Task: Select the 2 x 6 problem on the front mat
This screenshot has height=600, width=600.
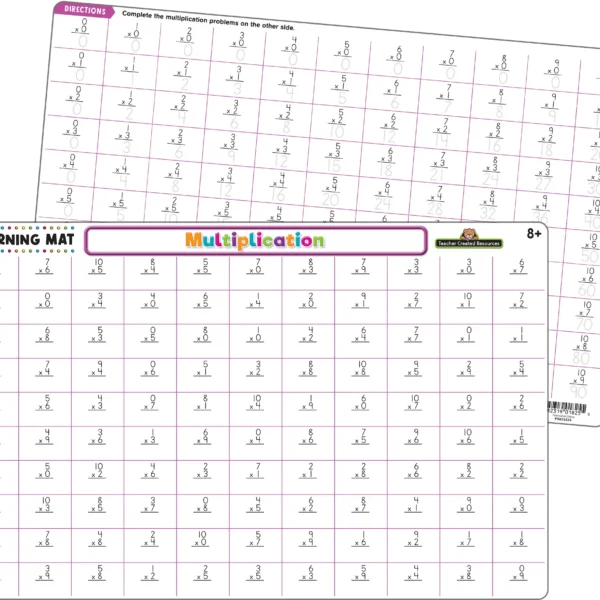Action: point(519,403)
